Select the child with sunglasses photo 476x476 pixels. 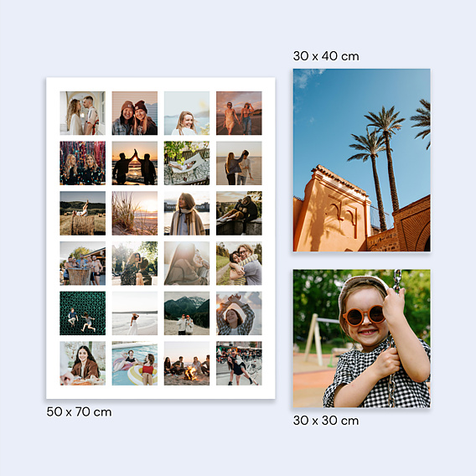[361, 339]
